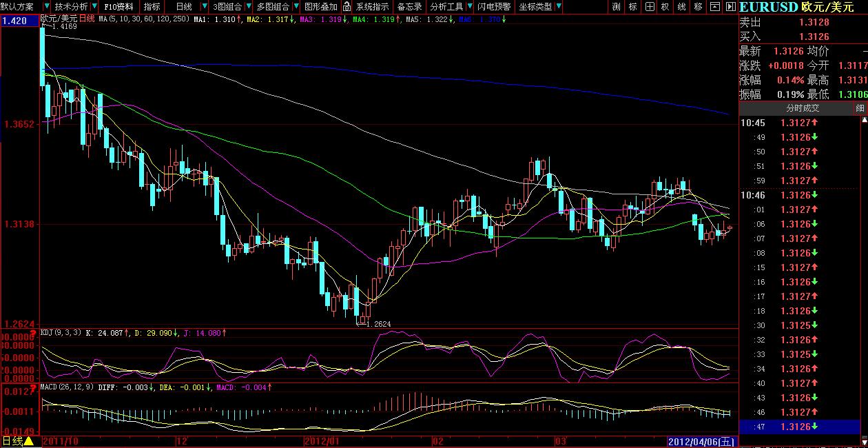Click the window layout box icon
Screen dimensions: 868x448
pyautogui.click(x=715, y=6)
